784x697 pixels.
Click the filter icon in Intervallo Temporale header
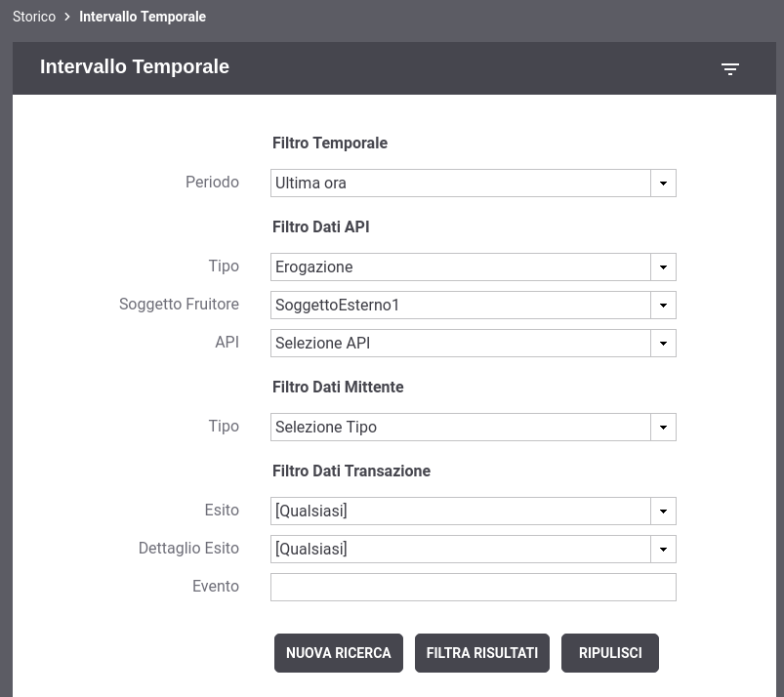730,68
